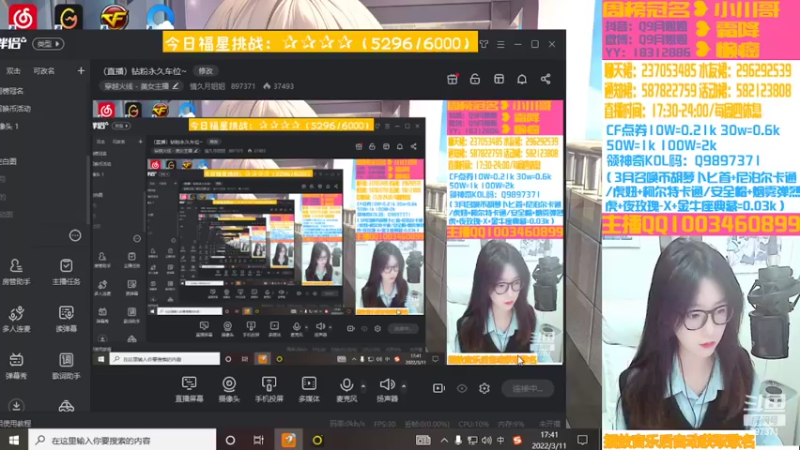The height and width of the screenshot is (450, 800).
Task: Open the 主播任务 streamer tasks panel
Action: pos(66,271)
